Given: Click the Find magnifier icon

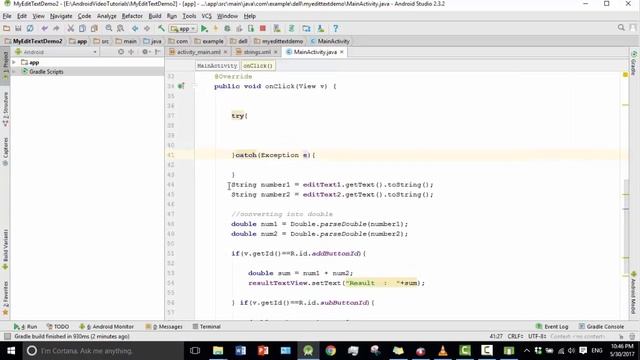Looking at the screenshot, I should click(109, 28).
